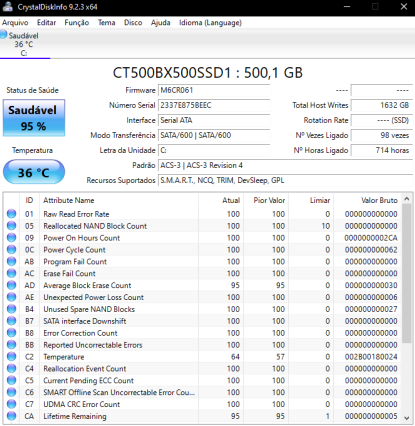415x426 pixels.
Task: Open the Editar menu
Action: [46, 23]
